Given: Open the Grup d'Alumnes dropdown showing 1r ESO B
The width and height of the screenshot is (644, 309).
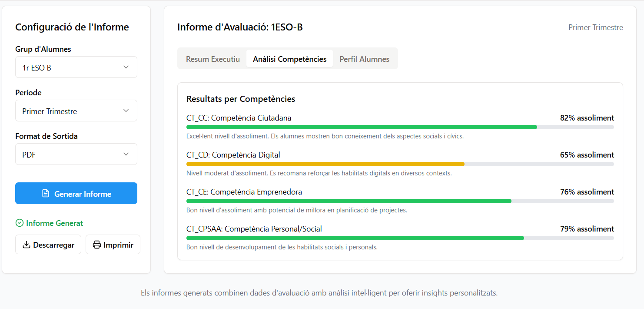Looking at the screenshot, I should coord(76,67).
